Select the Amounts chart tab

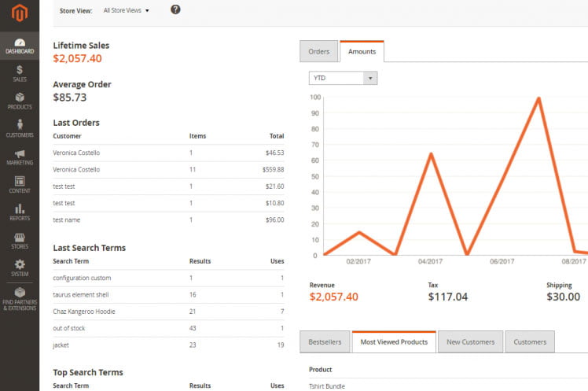click(362, 51)
